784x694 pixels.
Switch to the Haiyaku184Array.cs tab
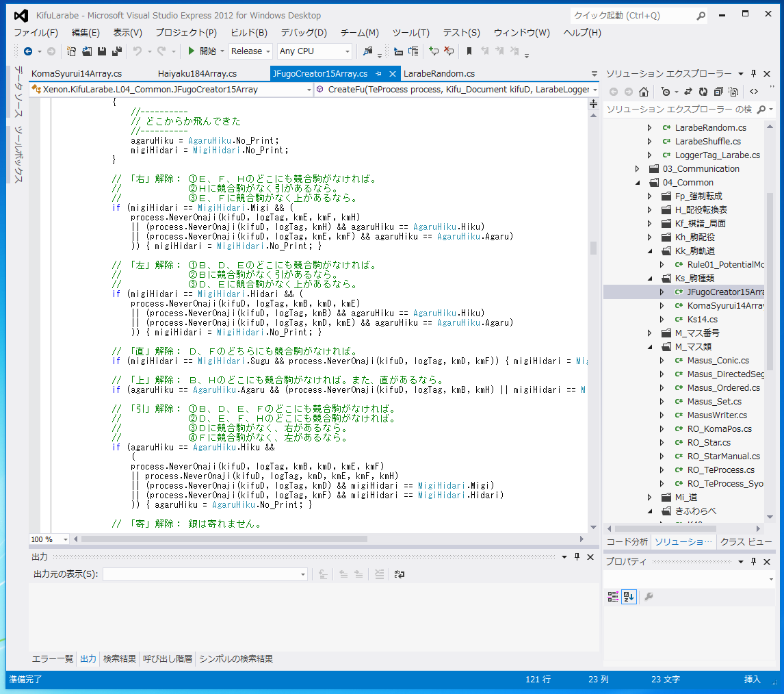(197, 74)
